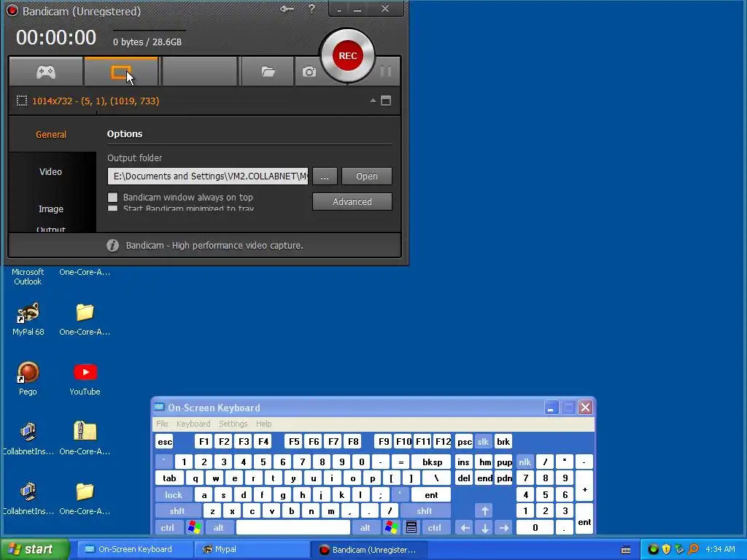The height and width of the screenshot is (560, 747).
Task: Click the numpad ent key
Action: coord(584,519)
